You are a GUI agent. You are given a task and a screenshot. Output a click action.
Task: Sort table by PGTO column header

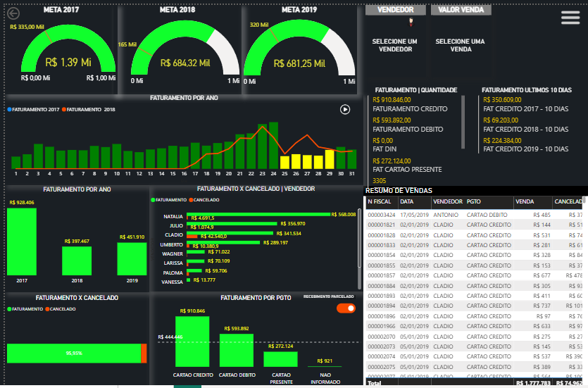[x=474, y=201]
